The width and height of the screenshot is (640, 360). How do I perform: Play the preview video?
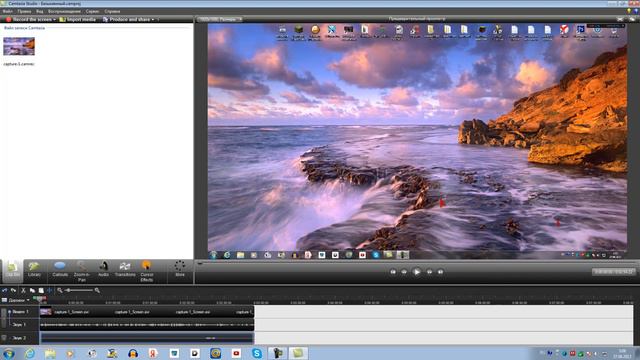417,271
